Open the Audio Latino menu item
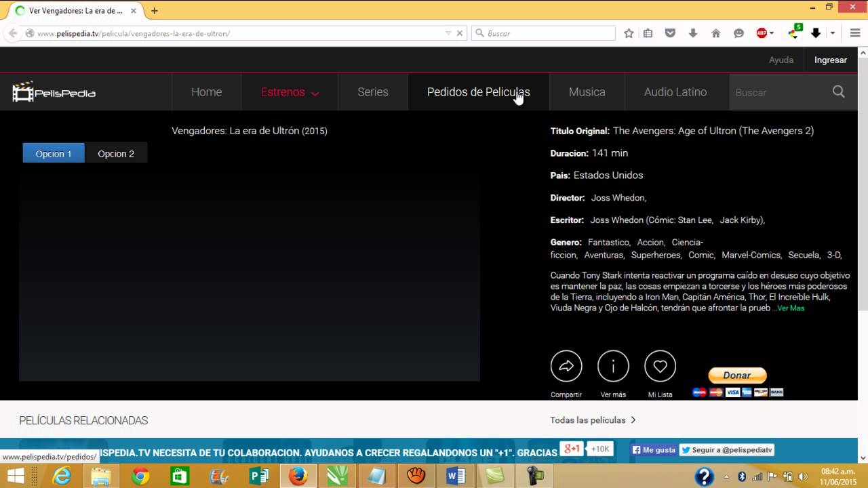This screenshot has height=488, width=868. point(675,91)
